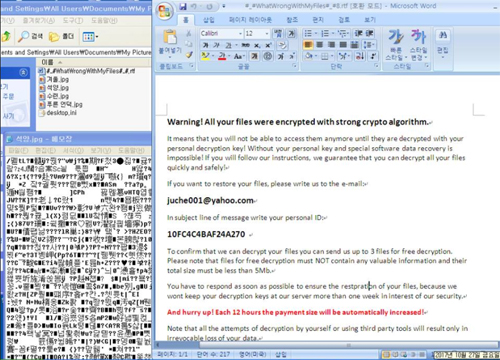The height and width of the screenshot is (360, 500).
Task: Open Explorer views dropdown arrow
Action: [97, 36]
